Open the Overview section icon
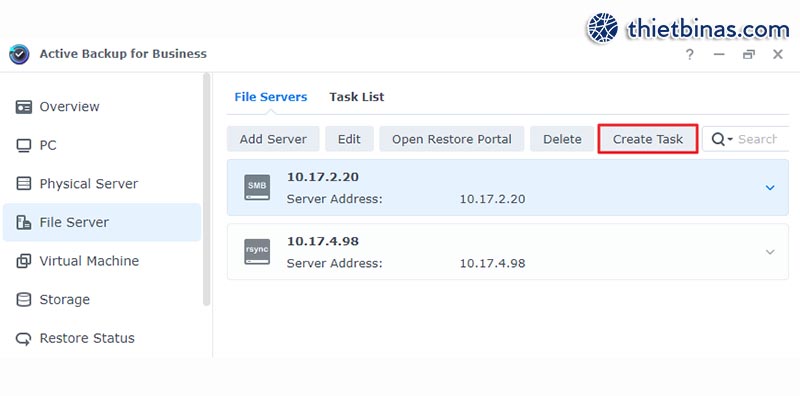 (23, 107)
